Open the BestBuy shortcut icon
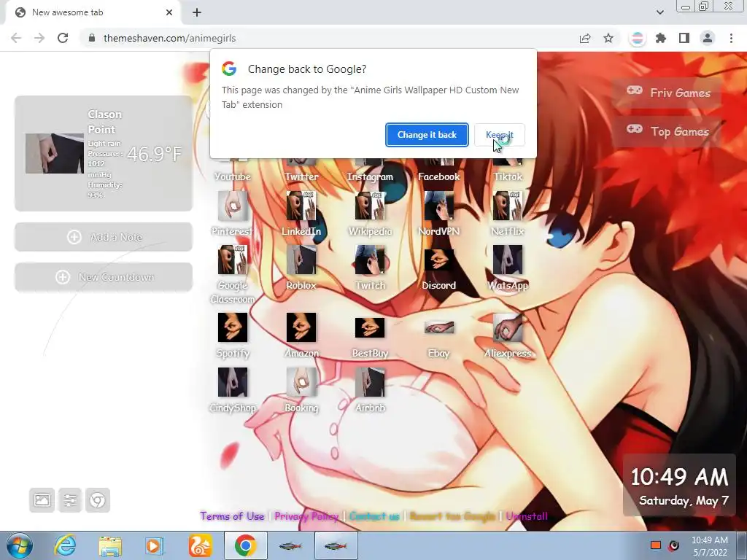This screenshot has width=747, height=560. (x=370, y=327)
